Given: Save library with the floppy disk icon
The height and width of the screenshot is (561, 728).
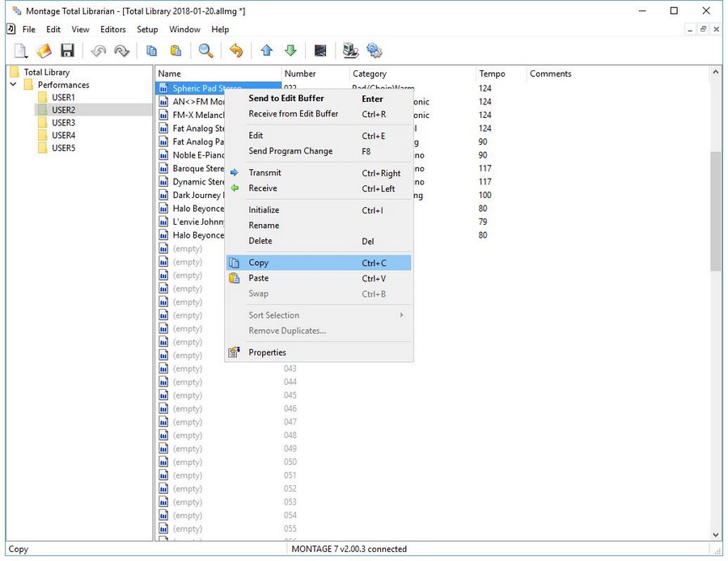Looking at the screenshot, I should (x=67, y=51).
